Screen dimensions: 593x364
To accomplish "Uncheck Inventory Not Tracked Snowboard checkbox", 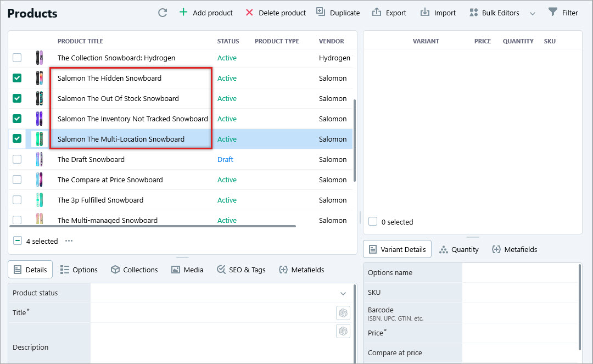I will point(17,118).
